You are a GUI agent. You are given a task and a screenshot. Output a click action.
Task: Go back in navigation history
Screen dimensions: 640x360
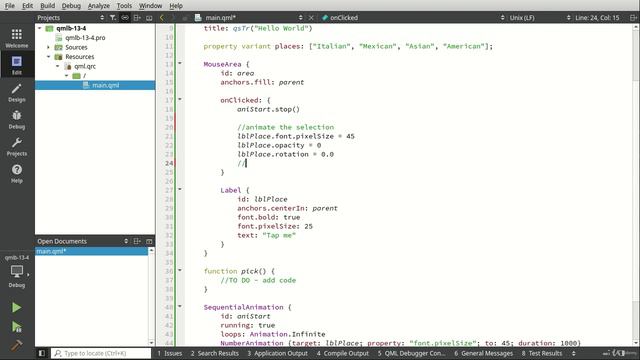(162, 18)
